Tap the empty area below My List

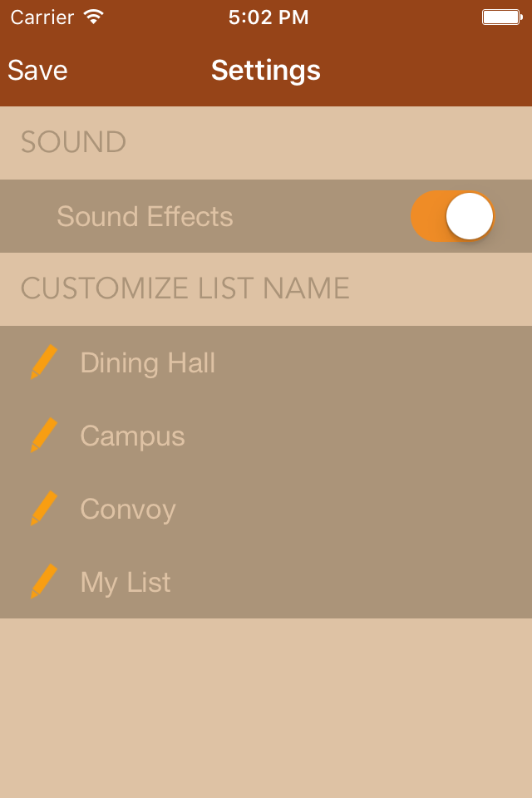pyautogui.click(x=266, y=707)
